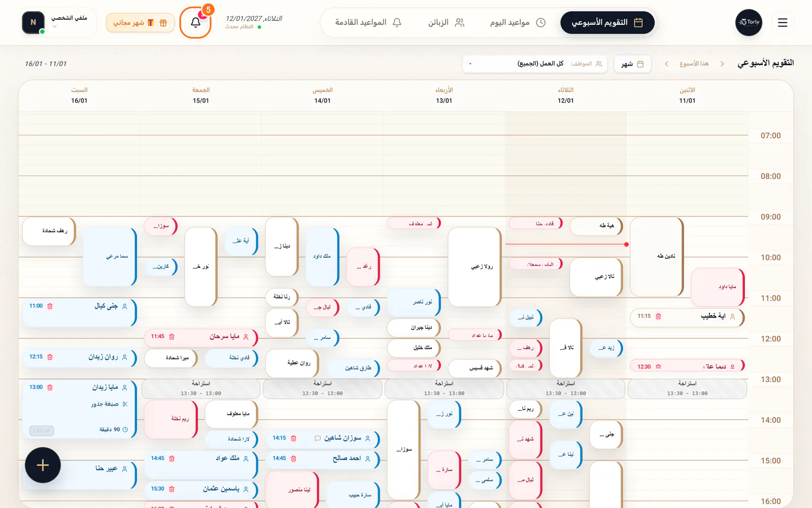The height and width of the screenshot is (508, 812).
Task: Open the هبة طه Tuesday appointment
Action: point(596,226)
